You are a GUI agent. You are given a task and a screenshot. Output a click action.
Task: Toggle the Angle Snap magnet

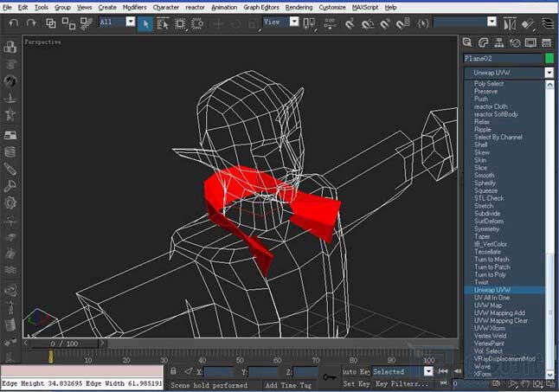pos(367,24)
